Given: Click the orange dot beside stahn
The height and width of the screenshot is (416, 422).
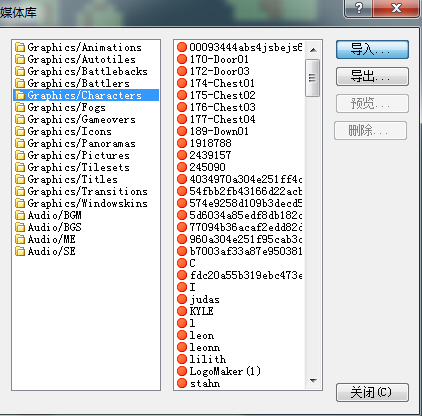Looking at the screenshot, I should [x=182, y=383].
